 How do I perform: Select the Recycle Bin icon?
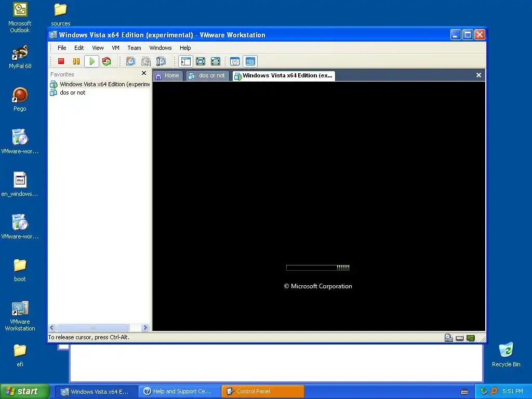506,355
